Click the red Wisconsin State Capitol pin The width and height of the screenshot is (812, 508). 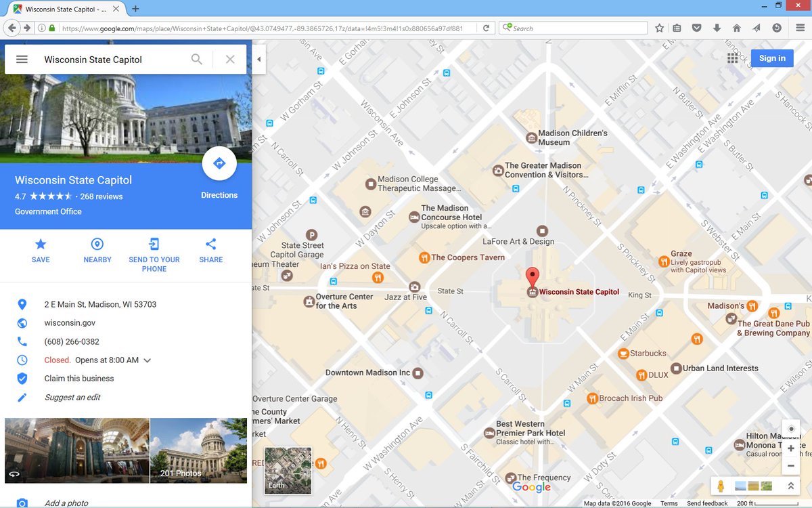coord(533,277)
